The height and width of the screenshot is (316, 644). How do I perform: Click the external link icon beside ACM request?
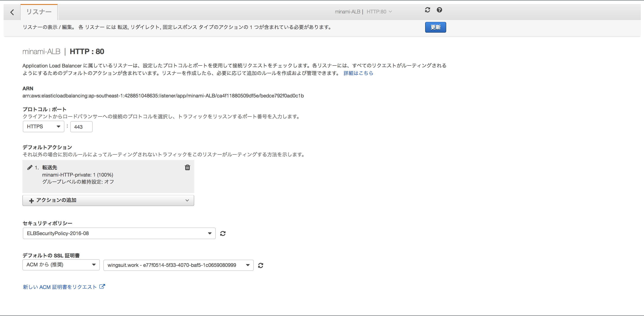(102, 286)
